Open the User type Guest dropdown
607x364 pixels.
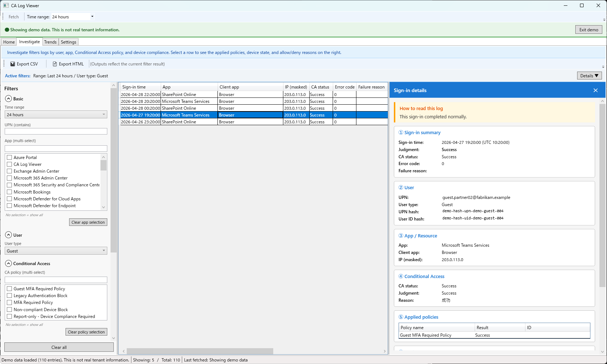(56, 251)
